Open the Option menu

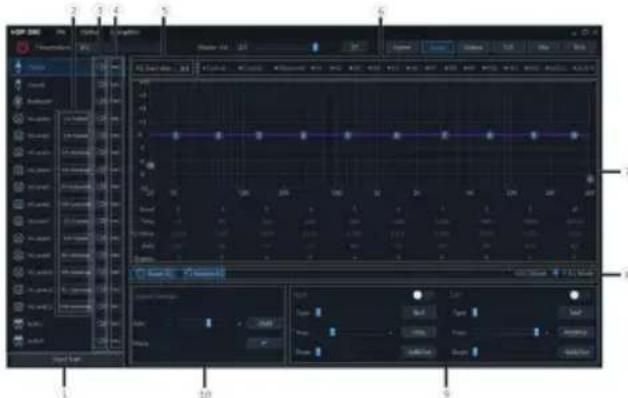90,32
